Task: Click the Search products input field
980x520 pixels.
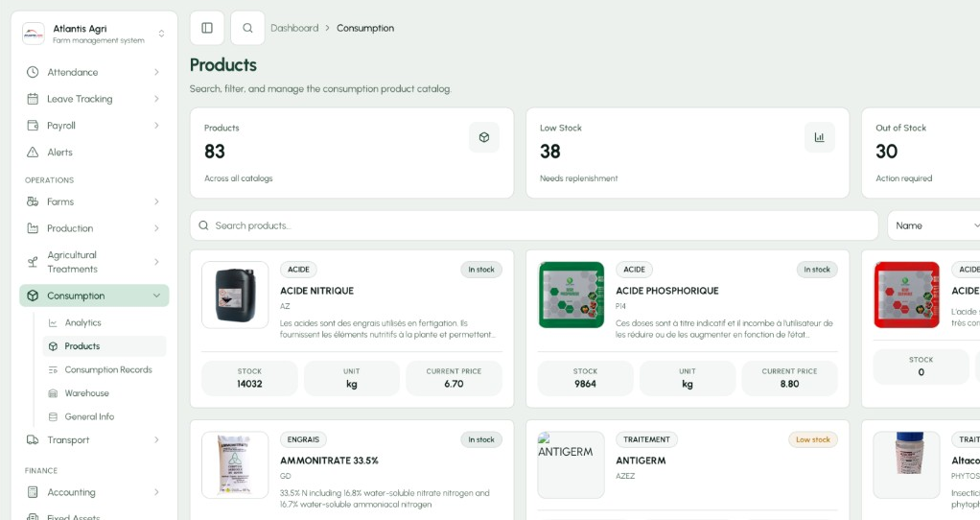Action: [534, 225]
